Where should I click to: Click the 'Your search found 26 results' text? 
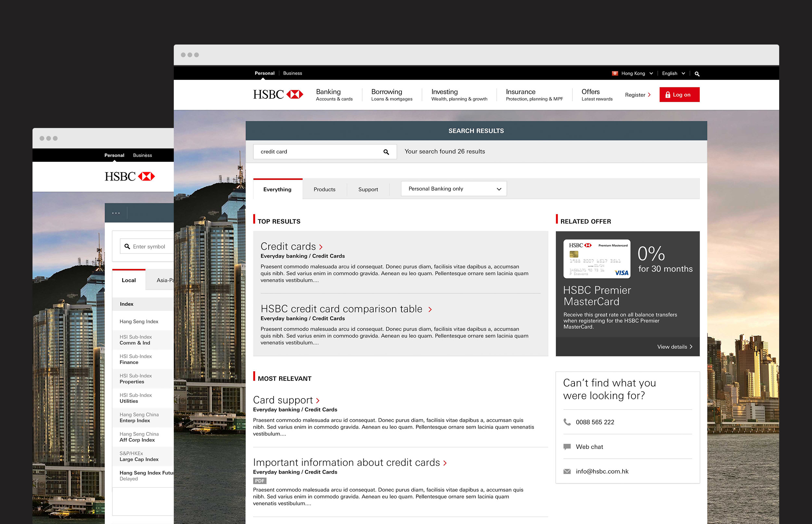445,151
